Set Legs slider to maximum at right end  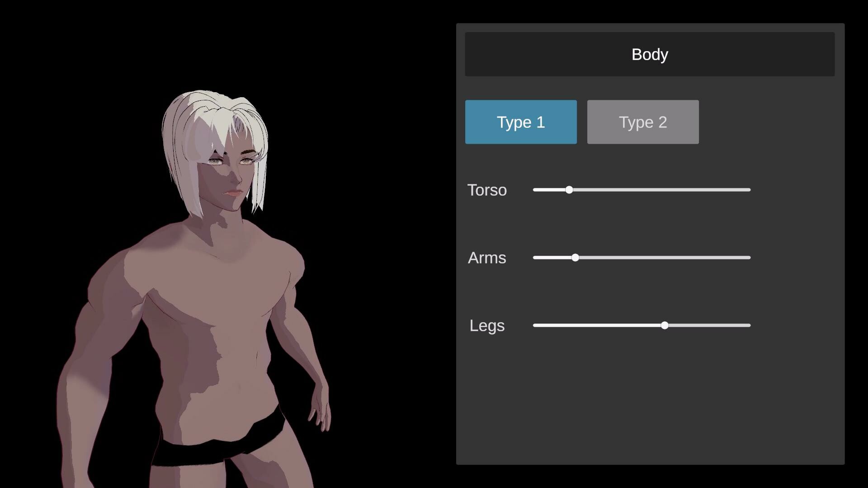tap(749, 325)
